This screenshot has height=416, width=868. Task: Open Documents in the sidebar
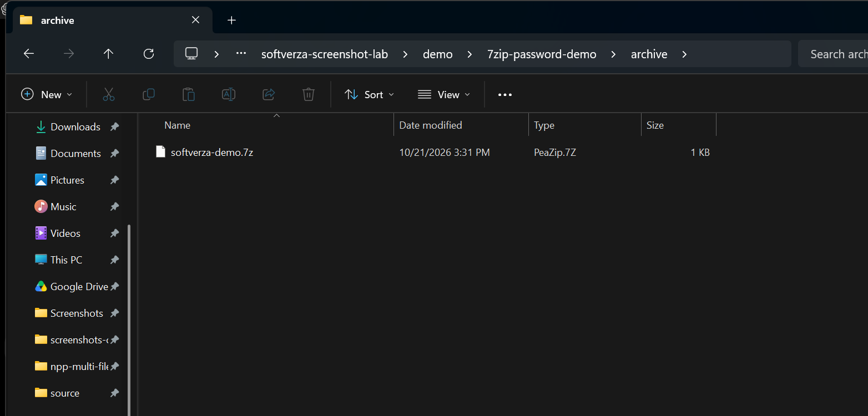click(75, 154)
